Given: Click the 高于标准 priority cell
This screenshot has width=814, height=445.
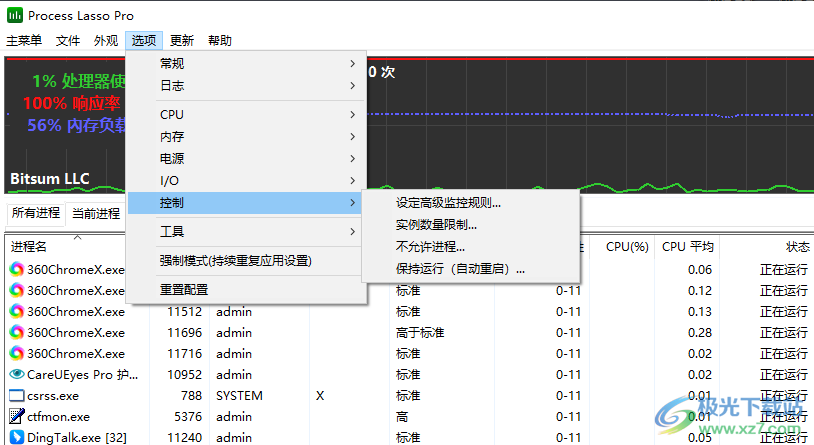Looking at the screenshot, I should point(420,332).
